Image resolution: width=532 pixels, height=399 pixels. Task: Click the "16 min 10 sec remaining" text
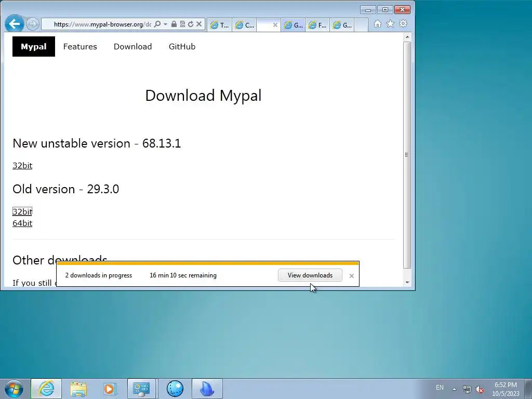183,275
